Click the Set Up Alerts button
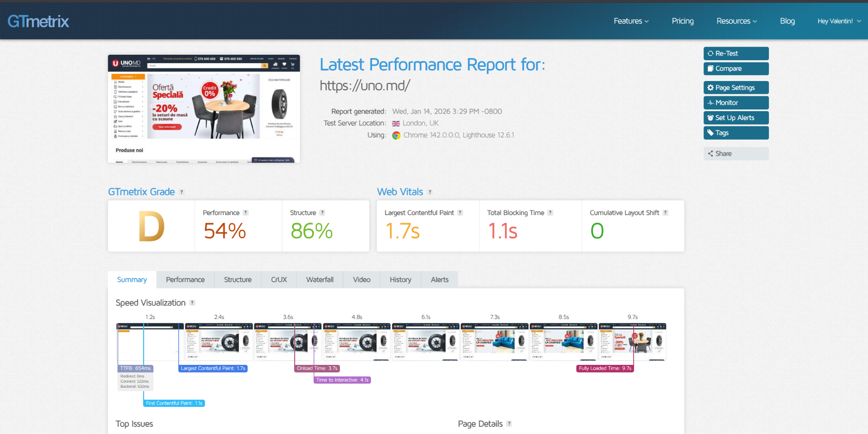The height and width of the screenshot is (434, 868). click(736, 118)
